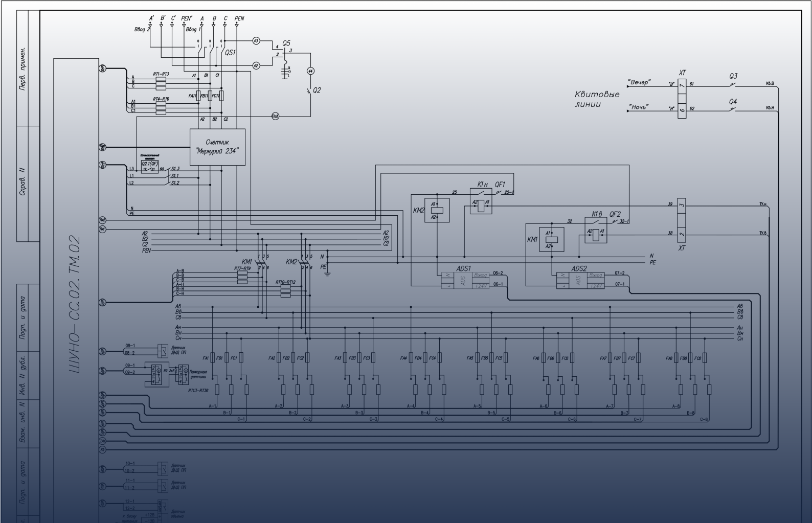This screenshot has height=523, width=812.
Task: Click the Q2.1(QF) auxiliary contact box
Action: pos(149,166)
